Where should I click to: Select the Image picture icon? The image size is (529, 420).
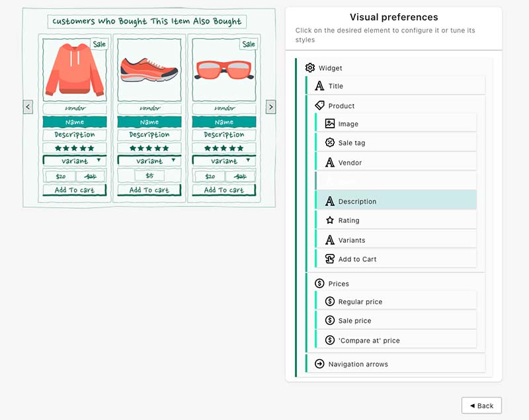coord(330,124)
